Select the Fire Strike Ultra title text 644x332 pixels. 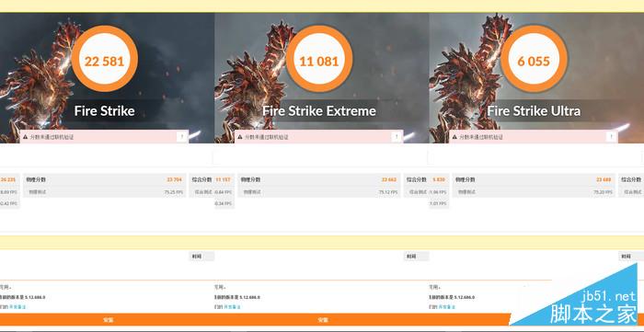534,110
